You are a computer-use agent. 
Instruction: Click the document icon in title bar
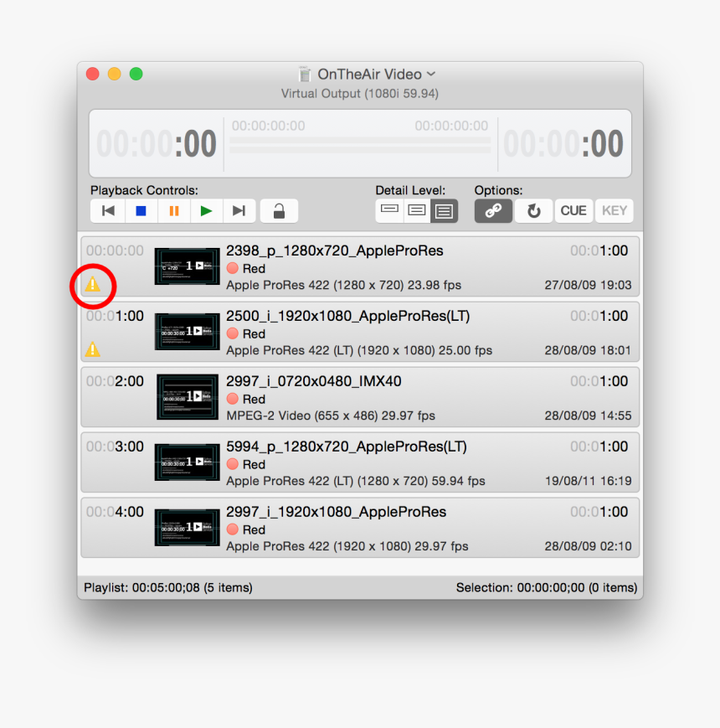pyautogui.click(x=305, y=74)
